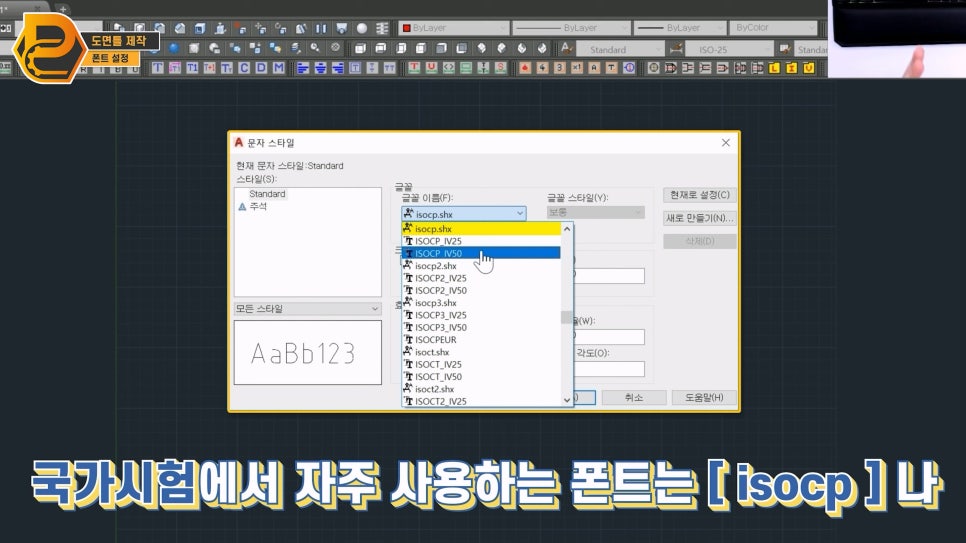This screenshot has height=543, width=966.
Task: Open the Standard text style toolbar dropdown
Action: click(620, 49)
